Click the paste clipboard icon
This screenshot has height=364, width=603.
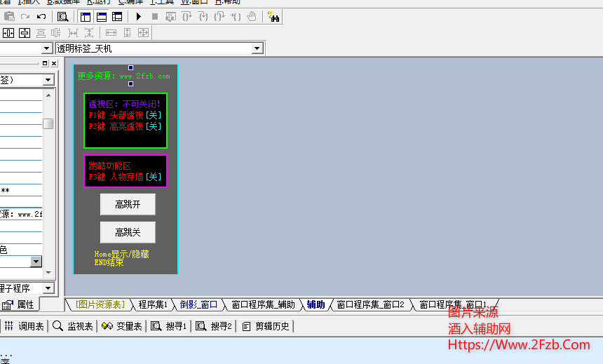point(9,16)
